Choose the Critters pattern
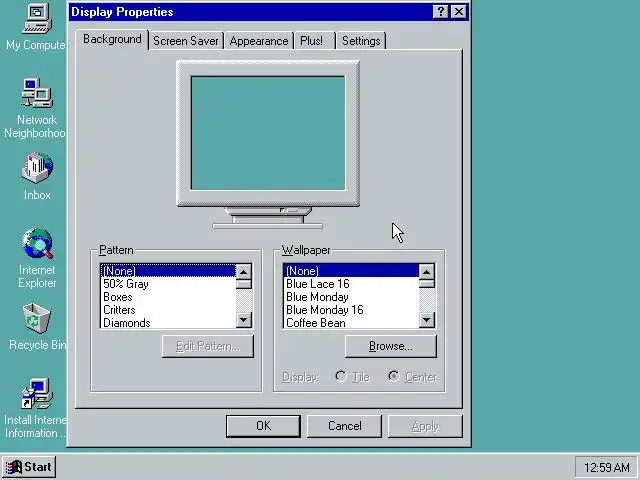Image resolution: width=640 pixels, height=480 pixels. coord(168,310)
